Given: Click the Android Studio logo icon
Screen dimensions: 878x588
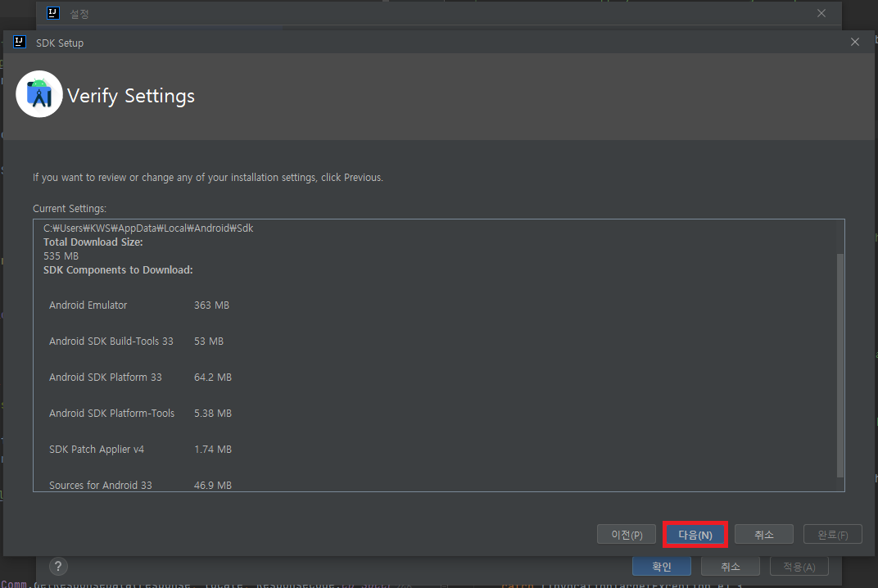Looking at the screenshot, I should 39,94.
